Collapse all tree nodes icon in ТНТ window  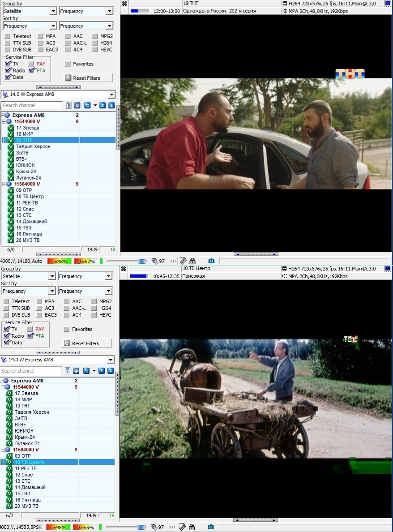click(x=111, y=105)
